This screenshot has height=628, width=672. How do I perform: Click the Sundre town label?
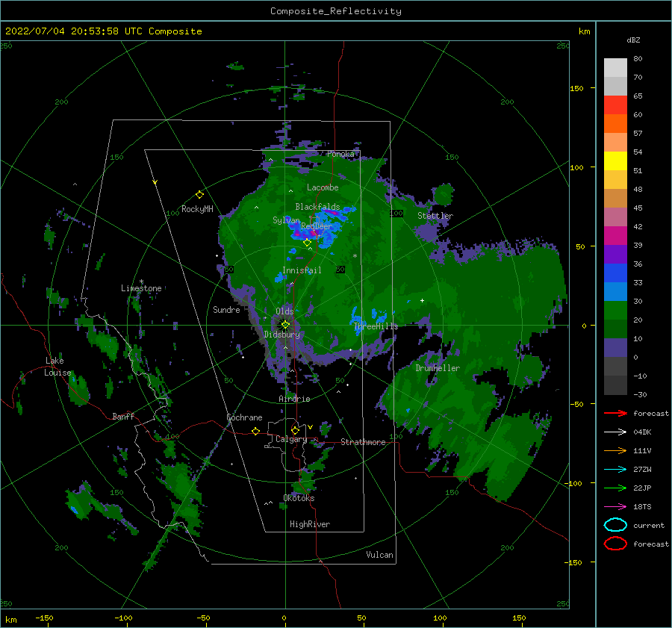coord(226,309)
